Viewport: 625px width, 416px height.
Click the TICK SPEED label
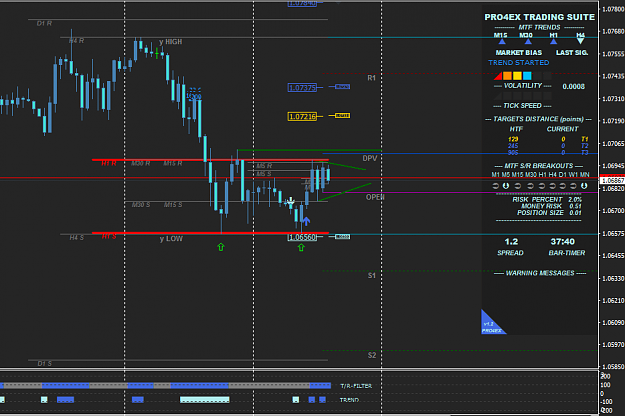(522, 106)
